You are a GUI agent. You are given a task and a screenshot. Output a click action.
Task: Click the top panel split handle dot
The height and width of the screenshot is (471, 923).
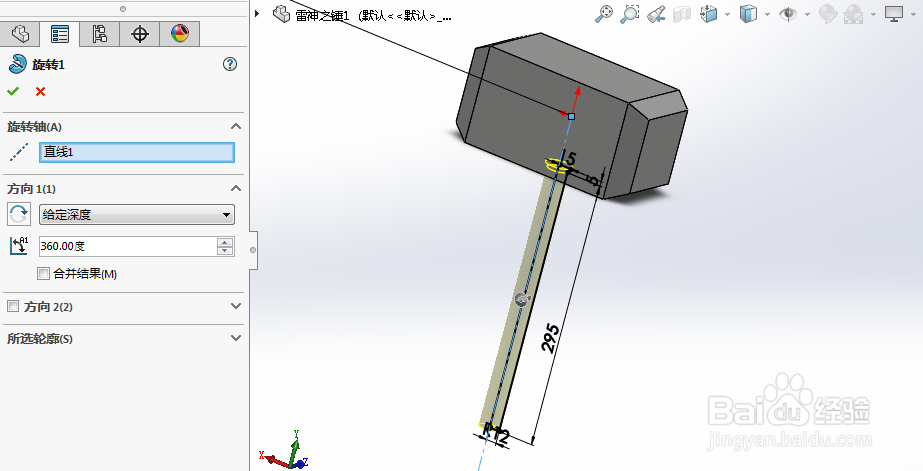122,9
